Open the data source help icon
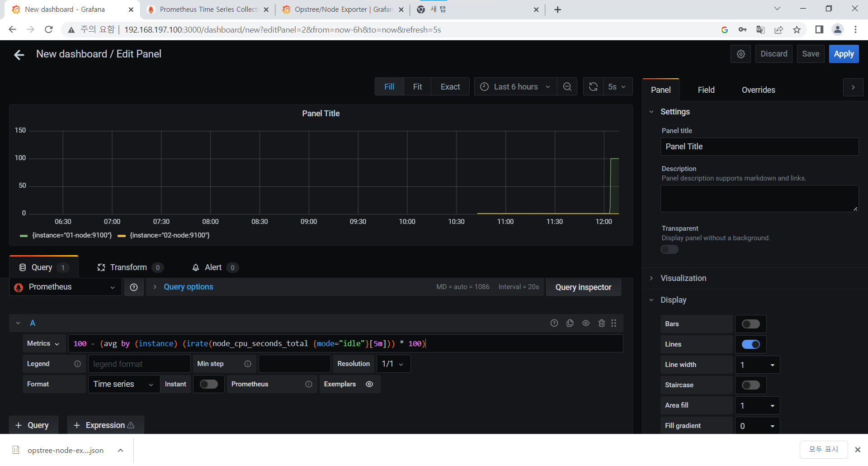Viewport: 868px width, 466px height. (x=134, y=287)
